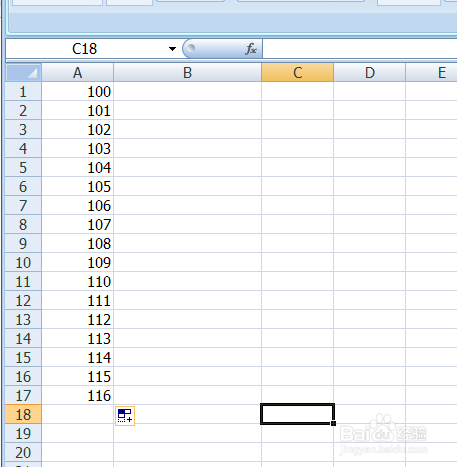Select row 14 header
This screenshot has height=467, width=457.
[x=23, y=338]
